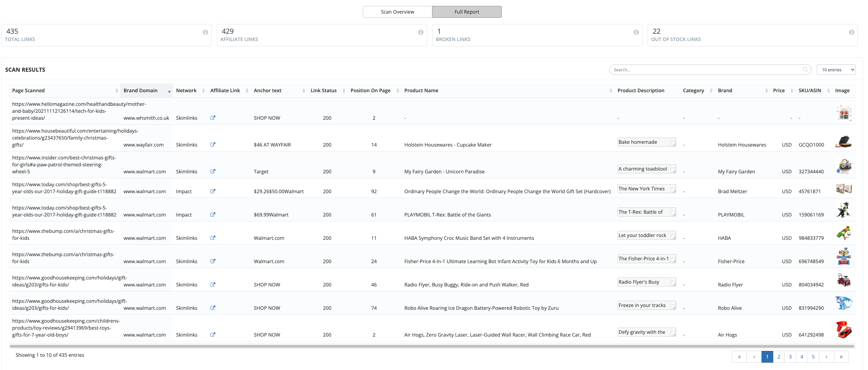Open the 10 entries per-page dropdown
Viewport: 868px width, 370px height.
pyautogui.click(x=836, y=70)
